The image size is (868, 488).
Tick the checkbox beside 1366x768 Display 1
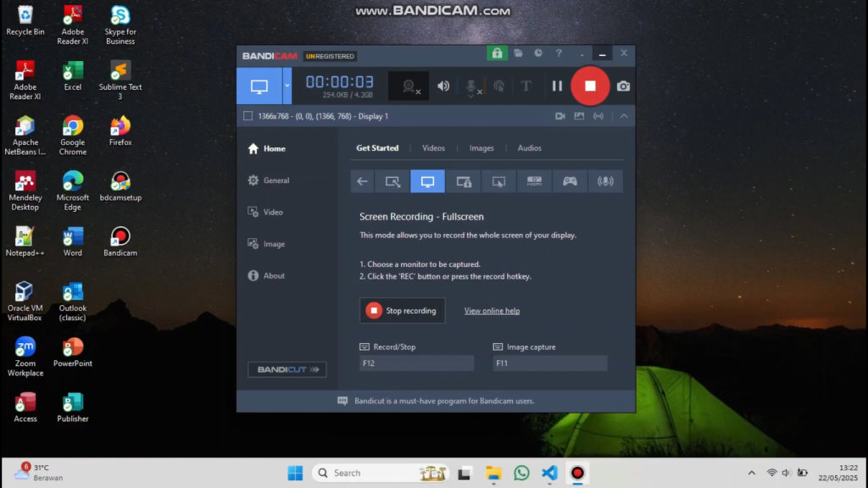pos(248,116)
